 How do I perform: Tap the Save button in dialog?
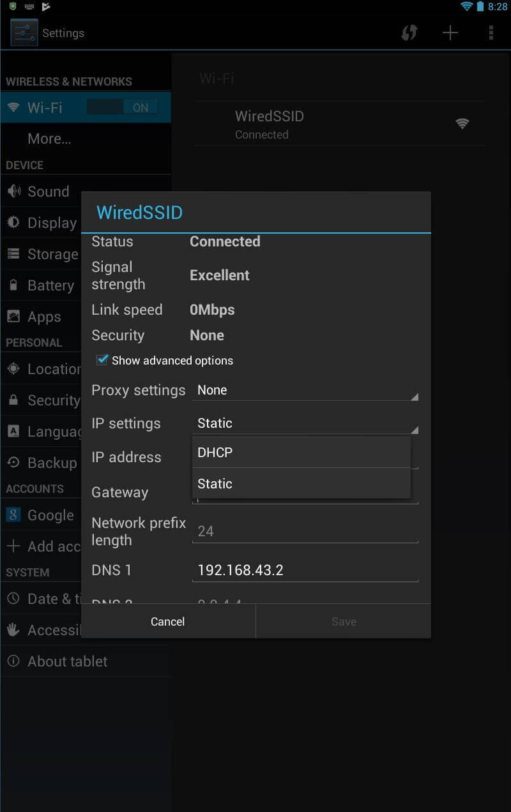[x=344, y=621]
